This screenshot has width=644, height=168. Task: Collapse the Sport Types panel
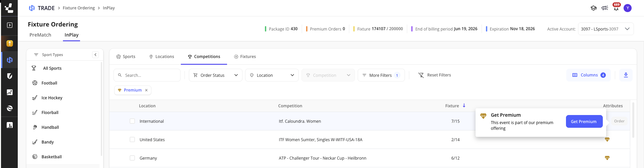pyautogui.click(x=95, y=55)
